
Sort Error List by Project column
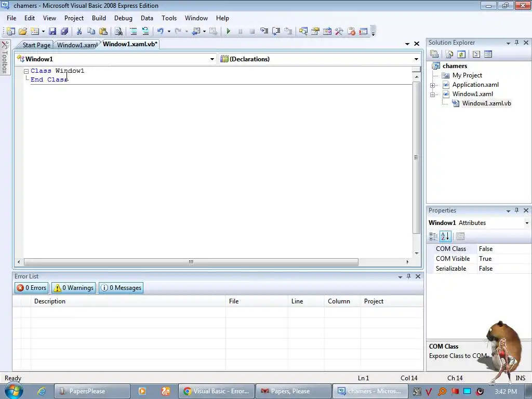pyautogui.click(x=392, y=301)
